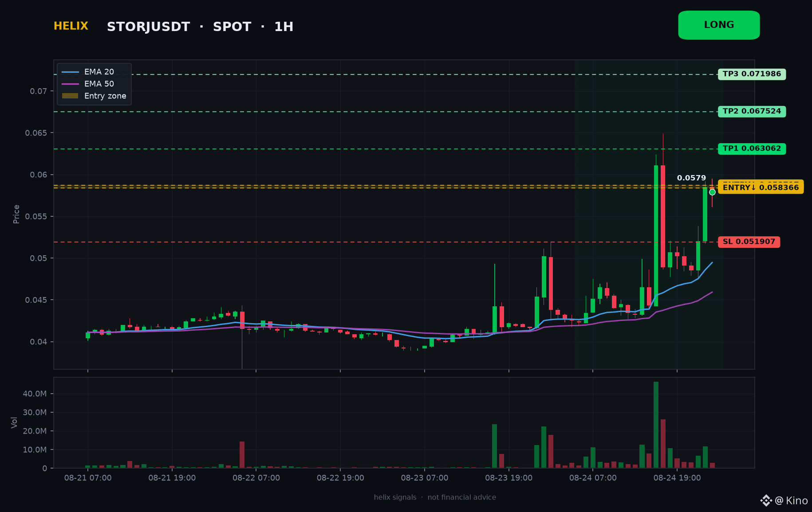Click the green current-price marker dot

pyautogui.click(x=712, y=192)
